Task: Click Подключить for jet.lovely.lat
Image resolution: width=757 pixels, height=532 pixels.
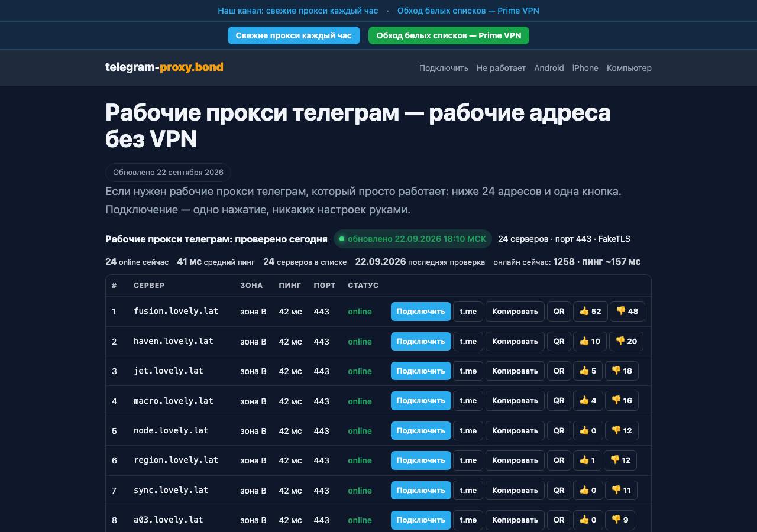Action: point(420,371)
